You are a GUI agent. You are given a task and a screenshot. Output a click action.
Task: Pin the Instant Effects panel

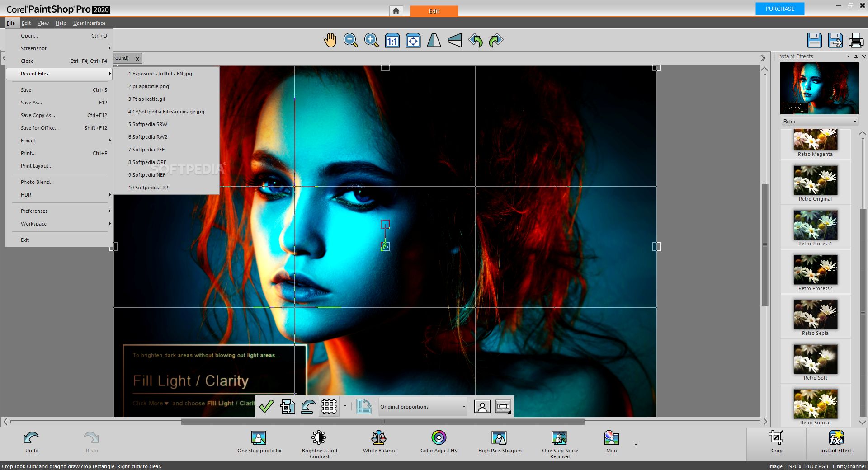point(856,56)
